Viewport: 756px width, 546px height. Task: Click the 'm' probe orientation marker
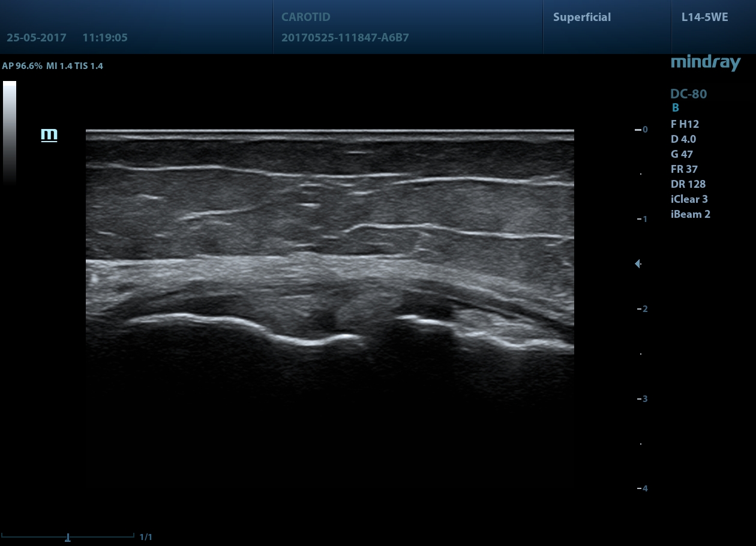click(49, 134)
